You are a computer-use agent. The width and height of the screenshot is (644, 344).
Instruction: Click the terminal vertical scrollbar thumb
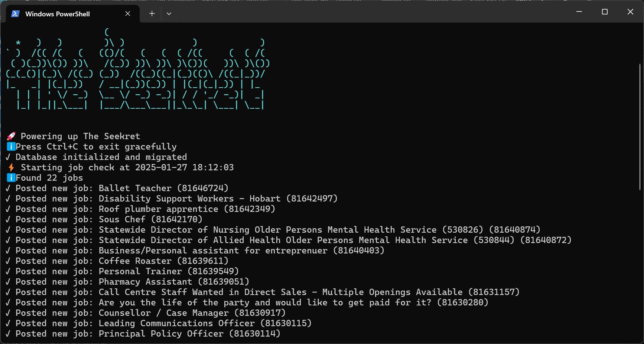[x=640, y=126]
